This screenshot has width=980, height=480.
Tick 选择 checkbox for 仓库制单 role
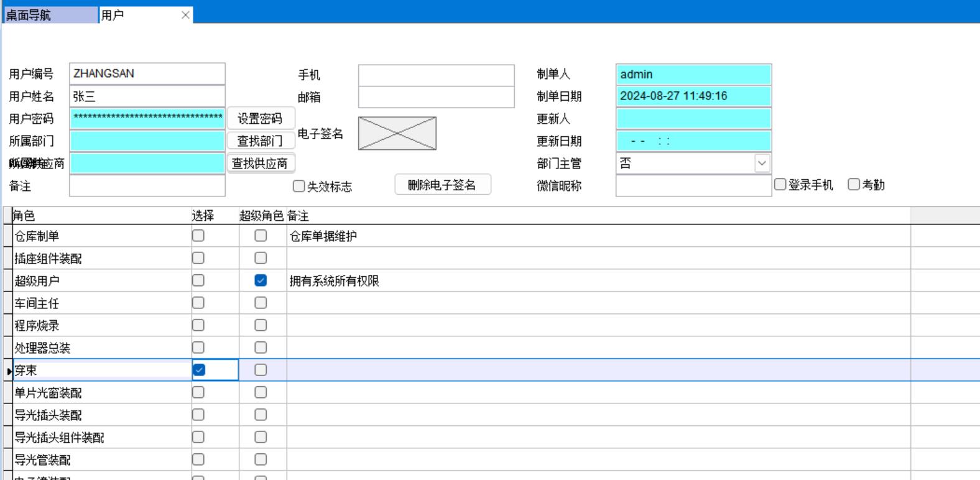point(198,236)
